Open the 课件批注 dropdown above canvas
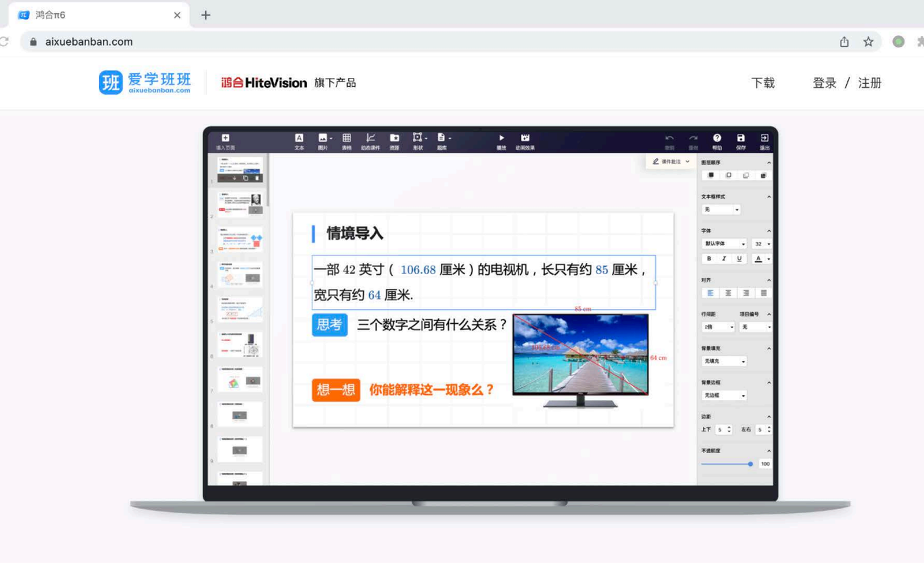This screenshot has height=578, width=924. pos(670,162)
